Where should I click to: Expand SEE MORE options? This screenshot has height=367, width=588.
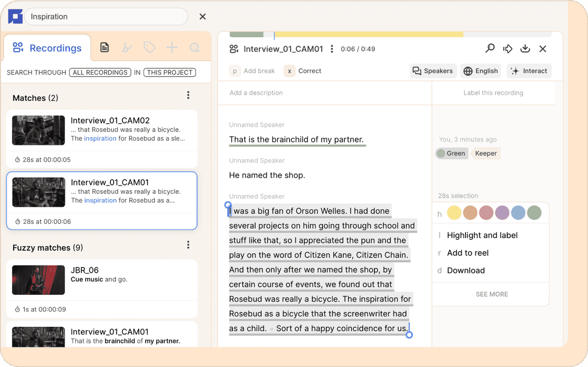tap(491, 294)
